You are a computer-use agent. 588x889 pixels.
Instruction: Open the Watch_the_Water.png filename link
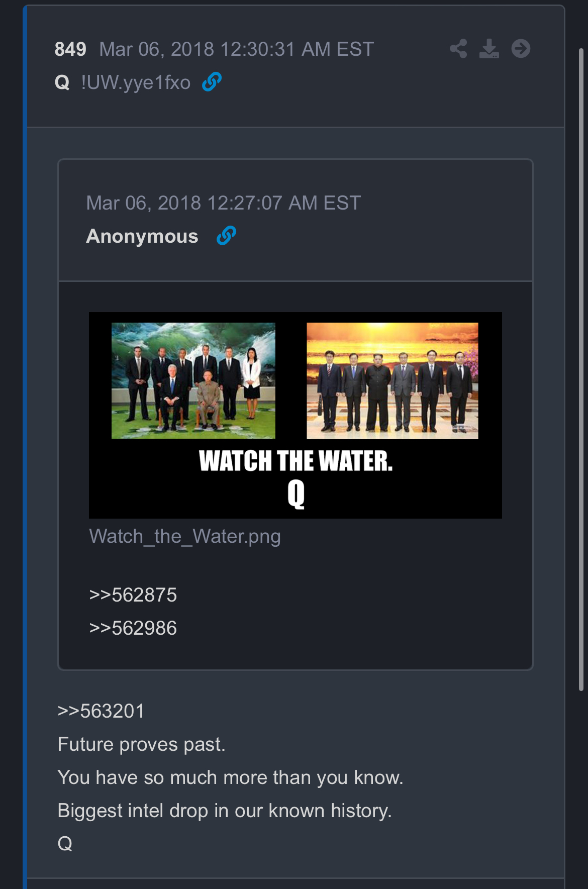[x=185, y=536]
